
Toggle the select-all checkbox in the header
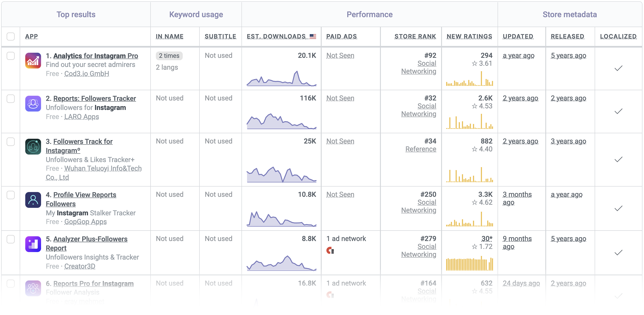(11, 36)
